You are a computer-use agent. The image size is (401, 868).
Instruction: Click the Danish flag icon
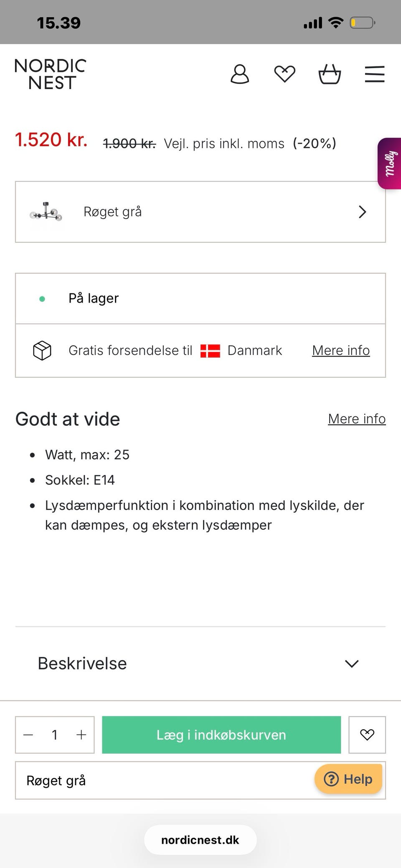coord(210,351)
